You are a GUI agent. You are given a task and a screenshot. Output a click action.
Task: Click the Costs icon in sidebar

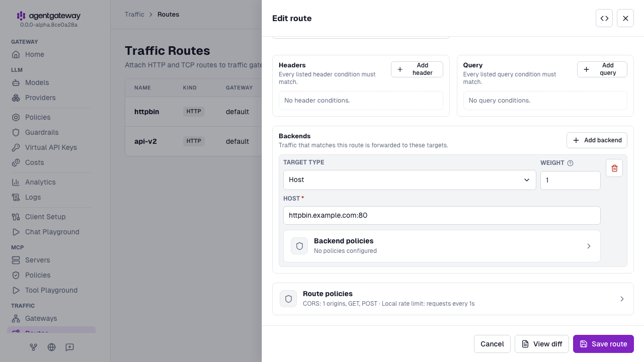click(x=16, y=162)
